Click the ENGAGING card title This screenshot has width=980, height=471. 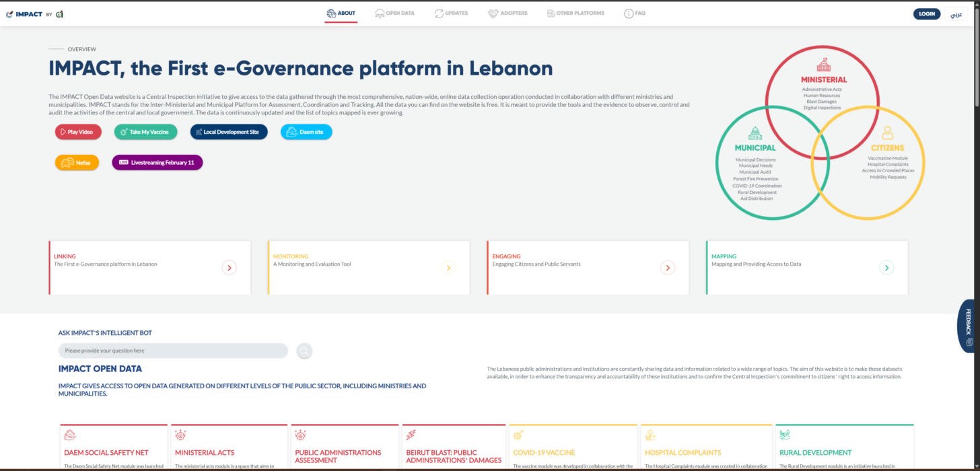click(x=506, y=256)
